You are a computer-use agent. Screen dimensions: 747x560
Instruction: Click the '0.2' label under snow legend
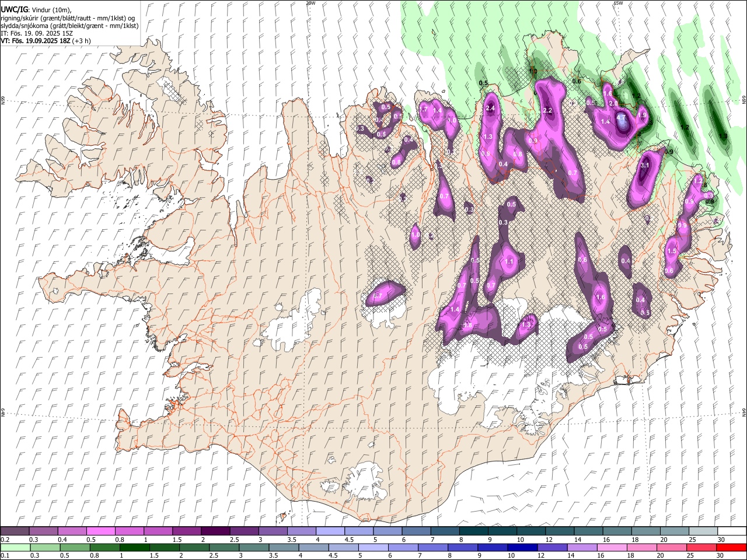(4, 540)
